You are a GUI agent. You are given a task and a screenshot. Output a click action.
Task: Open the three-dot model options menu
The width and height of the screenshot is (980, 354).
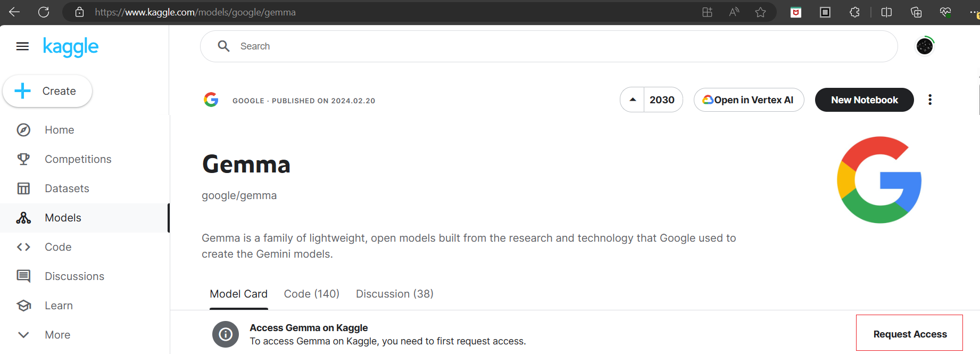coord(930,100)
